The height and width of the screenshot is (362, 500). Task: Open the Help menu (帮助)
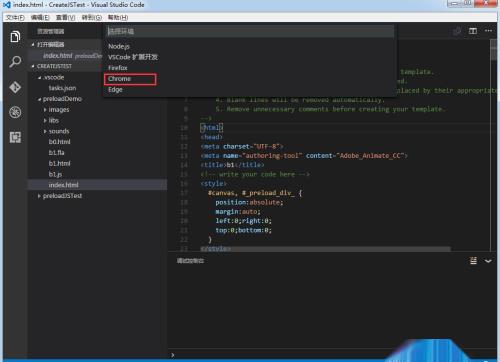coord(118,17)
